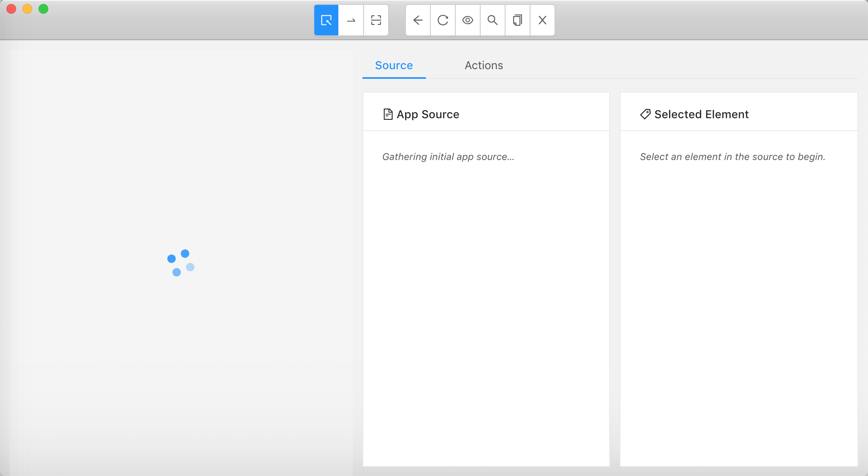Open Search for Element magnifier
This screenshot has width=868, height=476.
pos(493,20)
